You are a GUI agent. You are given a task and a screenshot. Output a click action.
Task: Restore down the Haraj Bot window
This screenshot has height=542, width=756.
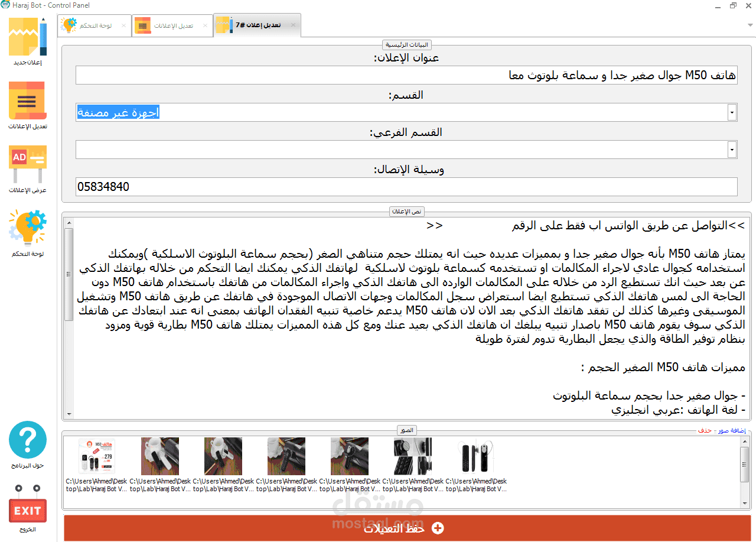tap(733, 5)
